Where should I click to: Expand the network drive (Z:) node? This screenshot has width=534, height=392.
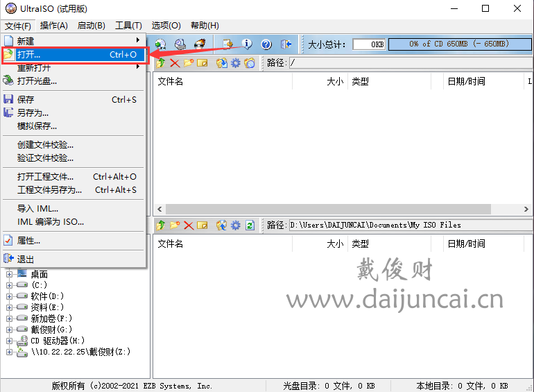9,352
